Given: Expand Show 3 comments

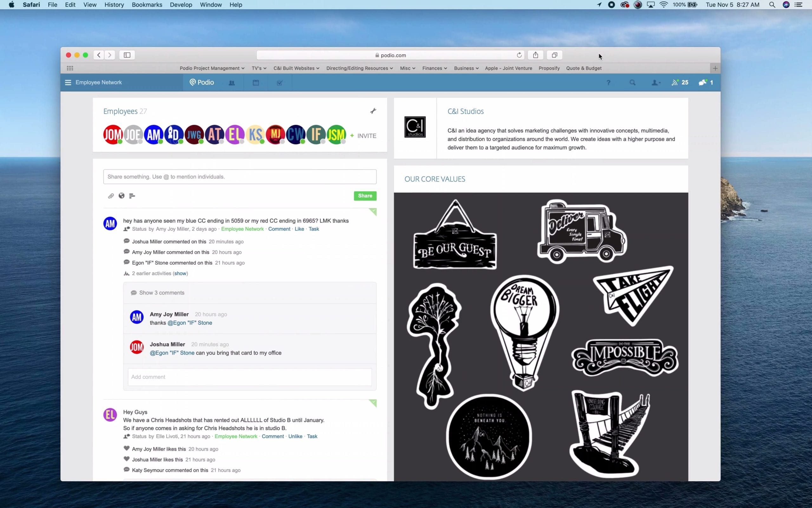Looking at the screenshot, I should (x=162, y=293).
